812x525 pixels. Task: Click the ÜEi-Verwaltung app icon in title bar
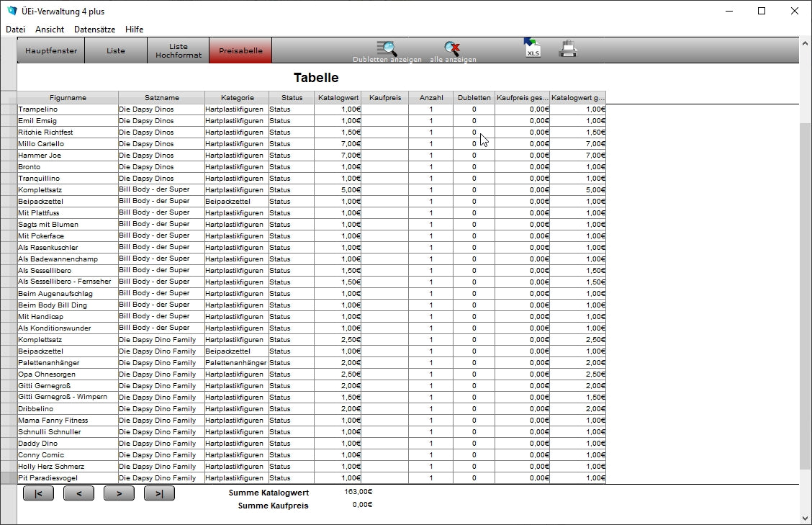[12, 11]
